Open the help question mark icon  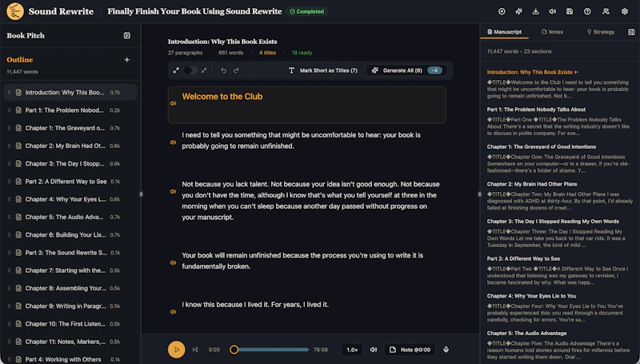pos(587,11)
